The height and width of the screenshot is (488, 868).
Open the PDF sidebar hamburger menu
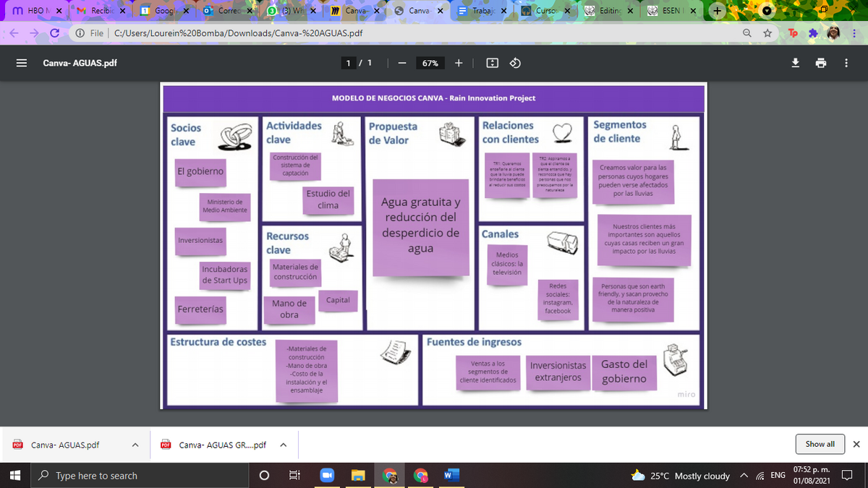pyautogui.click(x=22, y=63)
